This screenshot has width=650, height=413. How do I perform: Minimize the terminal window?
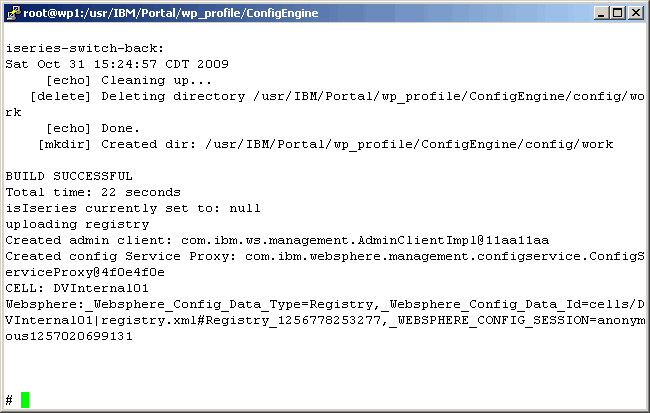pos(601,12)
